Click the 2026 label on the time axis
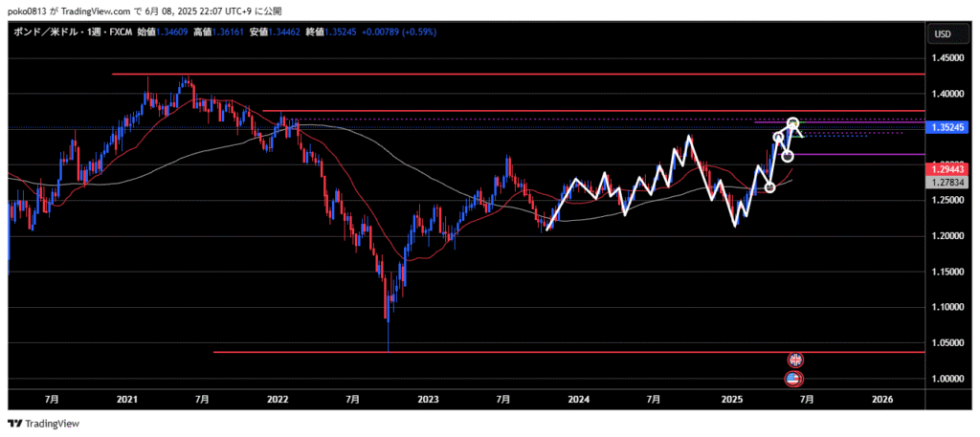 coord(882,399)
